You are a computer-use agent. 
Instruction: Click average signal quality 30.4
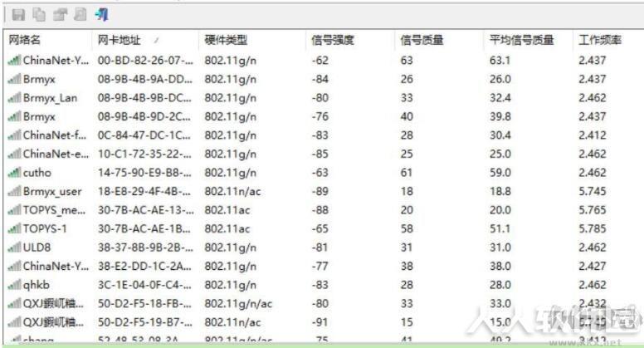click(x=500, y=135)
